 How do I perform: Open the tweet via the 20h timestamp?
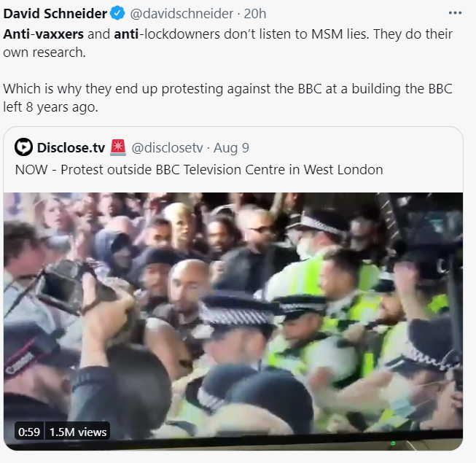pos(255,14)
